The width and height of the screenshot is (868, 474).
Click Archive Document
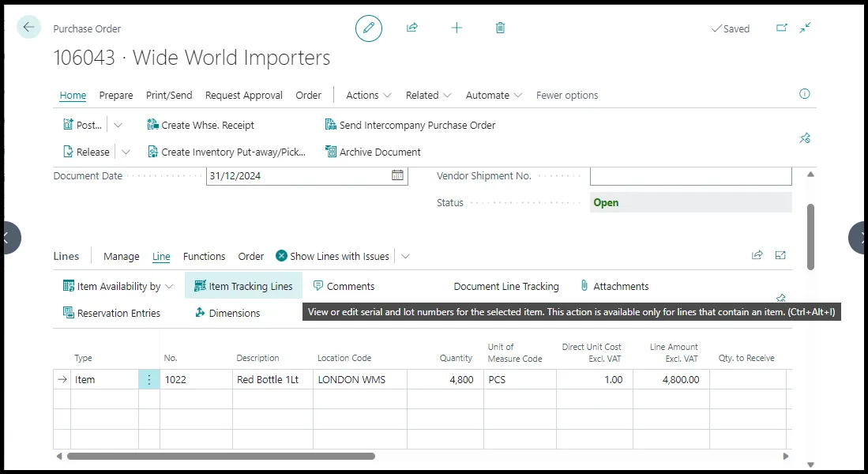coord(373,152)
